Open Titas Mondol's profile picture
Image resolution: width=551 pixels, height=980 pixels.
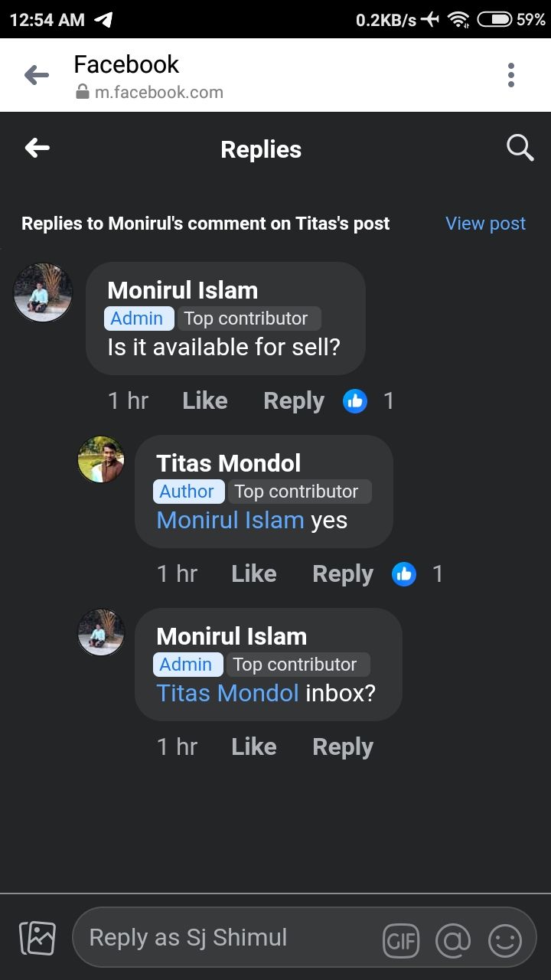tap(101, 459)
